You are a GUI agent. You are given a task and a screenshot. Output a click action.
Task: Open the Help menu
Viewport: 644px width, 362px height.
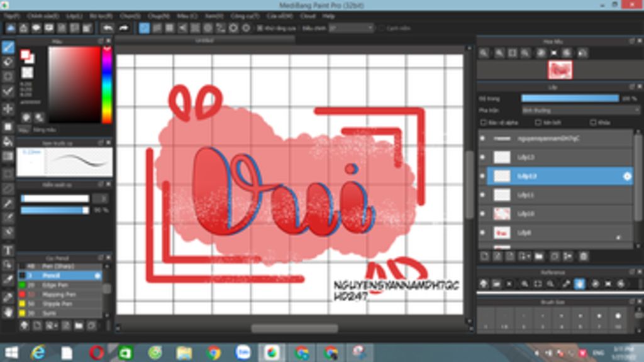pos(328,16)
